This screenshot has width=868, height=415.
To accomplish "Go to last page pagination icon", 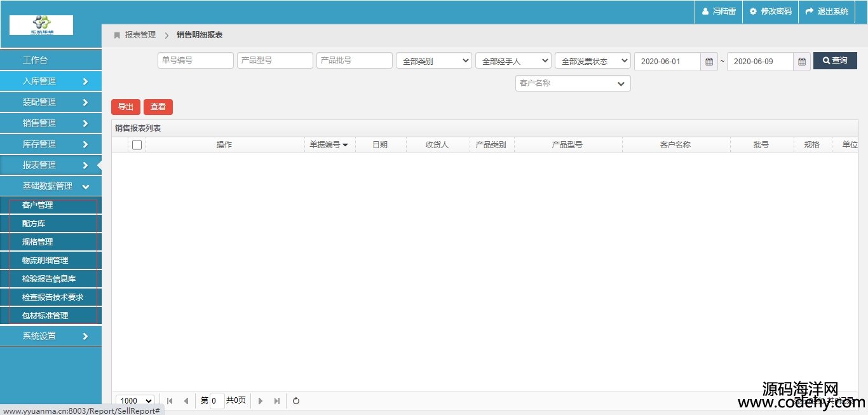I will pyautogui.click(x=277, y=401).
